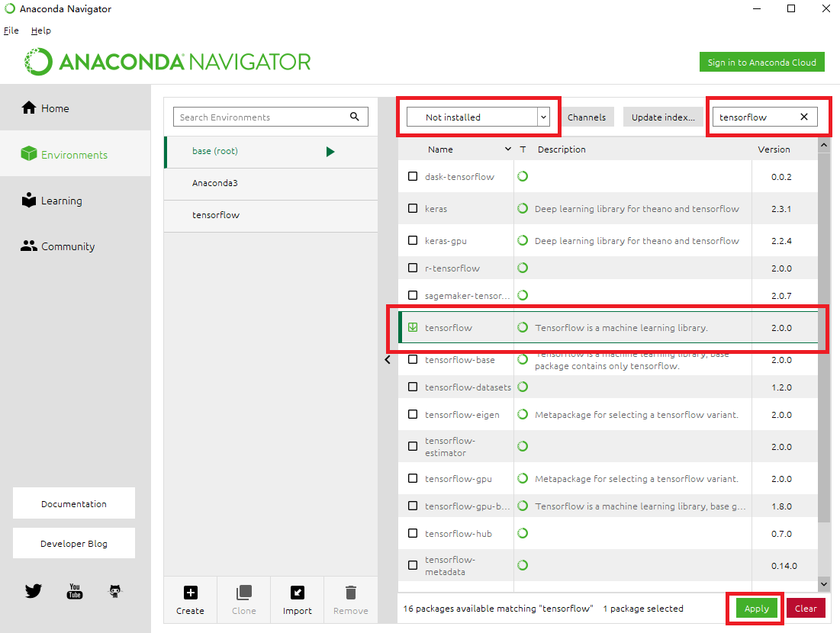Click the Version column header
The height and width of the screenshot is (633, 840).
(x=774, y=149)
